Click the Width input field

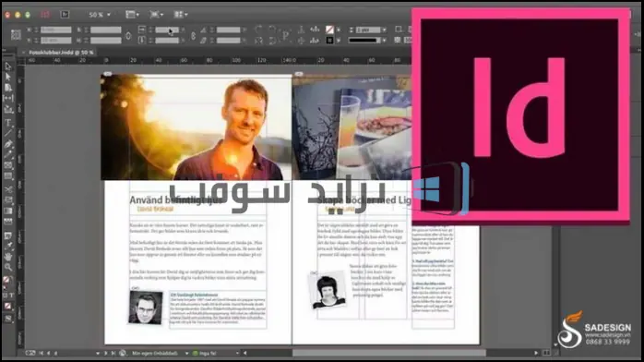tap(106, 30)
